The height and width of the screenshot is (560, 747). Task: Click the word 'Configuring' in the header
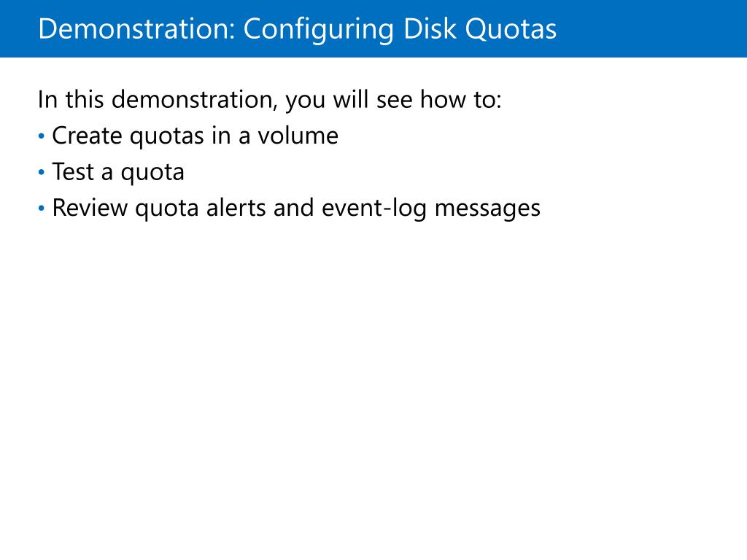tap(319, 30)
